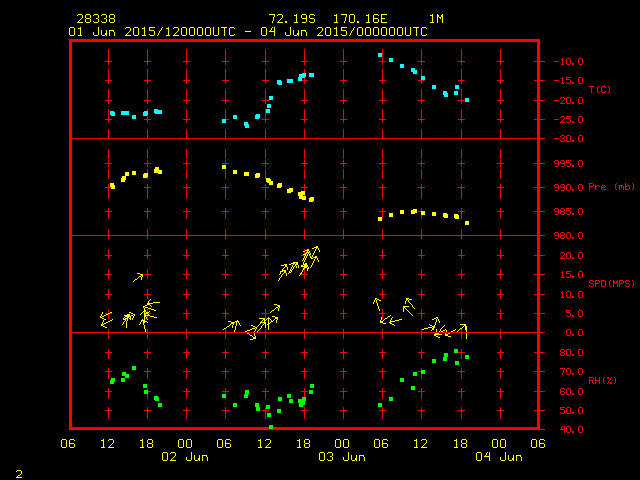Click the lowest green humidity point near 40%

[271, 427]
